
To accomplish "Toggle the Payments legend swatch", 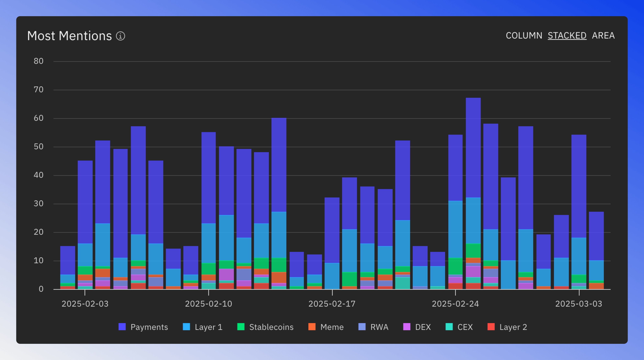I will pos(122,327).
